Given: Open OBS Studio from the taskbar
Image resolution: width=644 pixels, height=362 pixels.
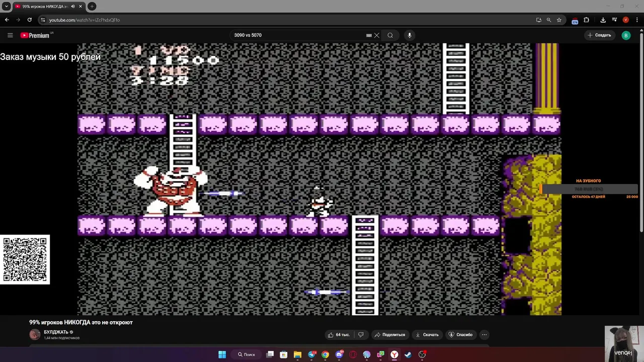Looking at the screenshot, I should pos(422,354).
